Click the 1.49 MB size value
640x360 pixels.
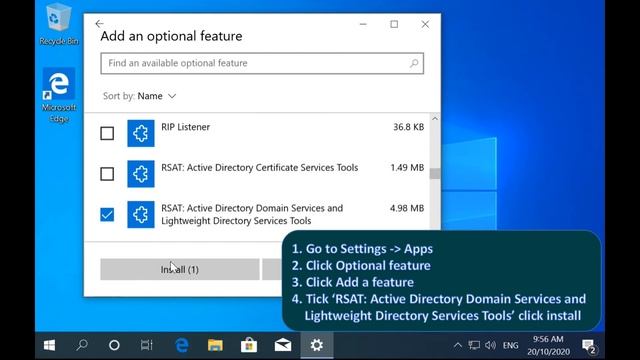point(407,167)
